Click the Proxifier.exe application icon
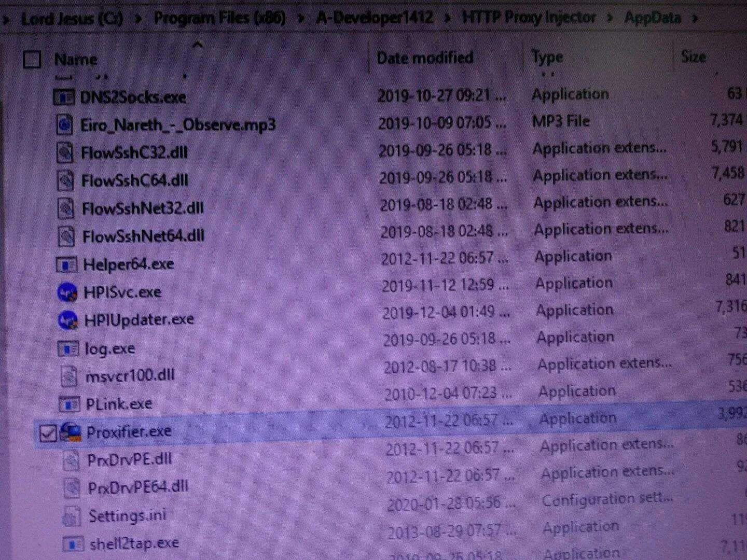 pos(71,431)
